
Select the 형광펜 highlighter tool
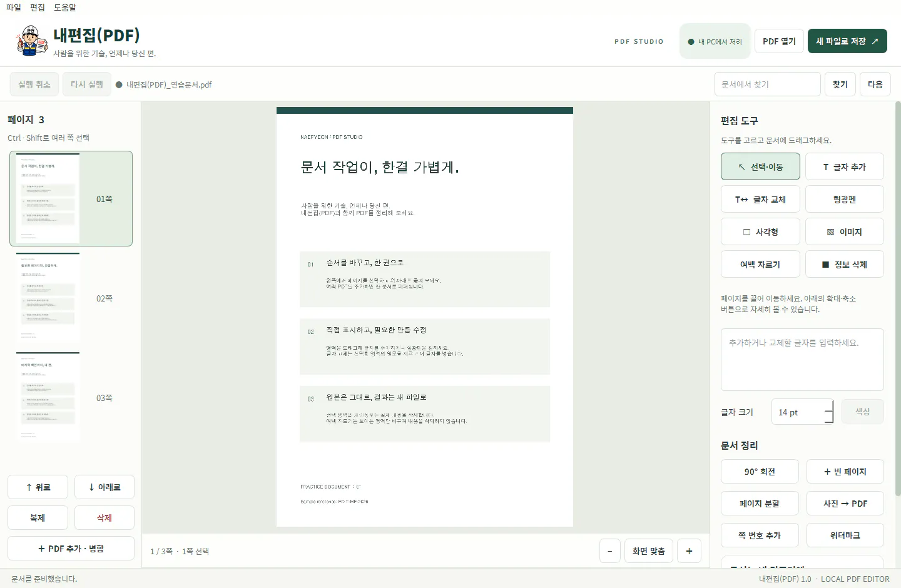pos(845,199)
